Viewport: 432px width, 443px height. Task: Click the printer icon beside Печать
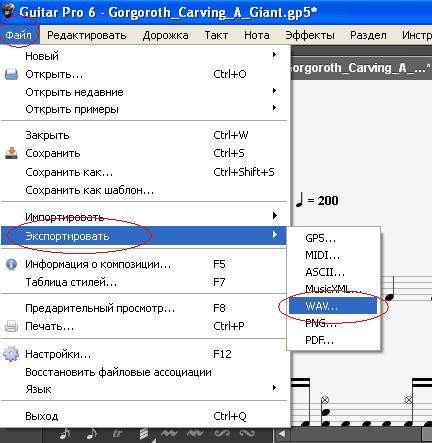11,326
